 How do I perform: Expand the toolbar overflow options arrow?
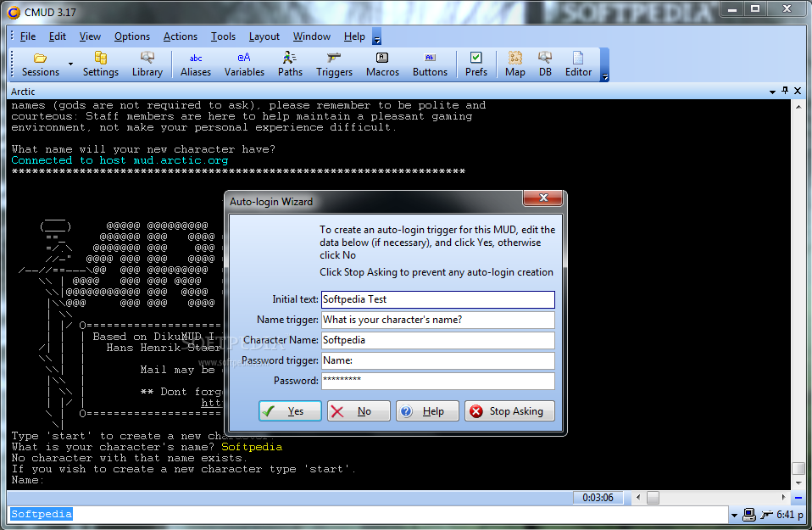604,64
